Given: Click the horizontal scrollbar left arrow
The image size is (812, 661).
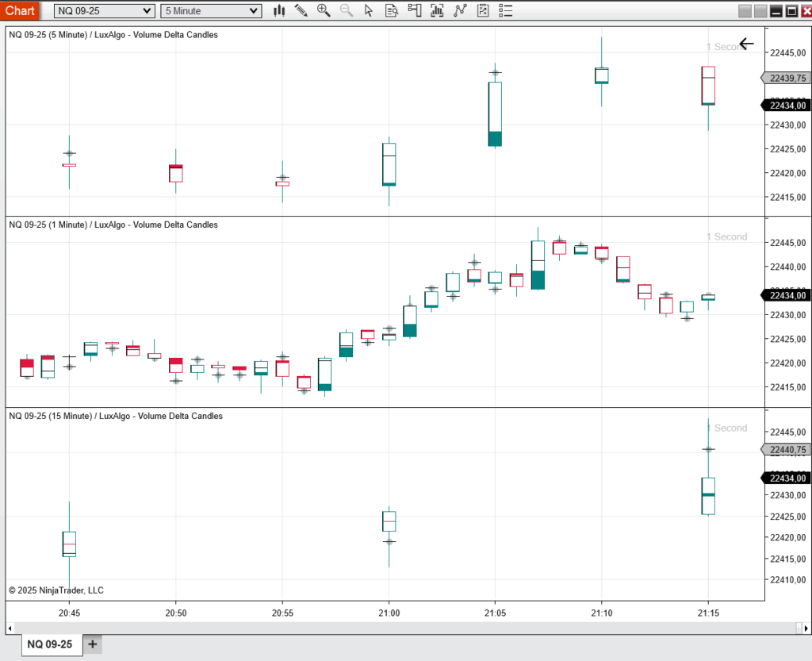Looking at the screenshot, I should point(10,628).
